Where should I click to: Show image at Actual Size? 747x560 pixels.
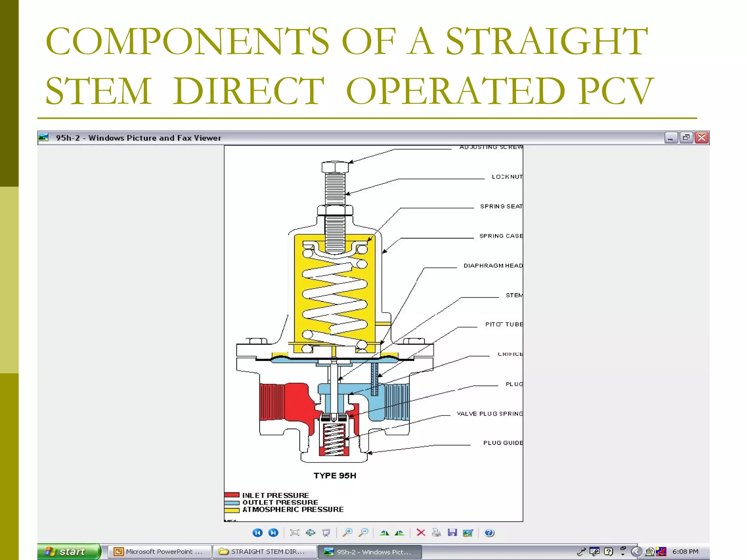click(310, 533)
